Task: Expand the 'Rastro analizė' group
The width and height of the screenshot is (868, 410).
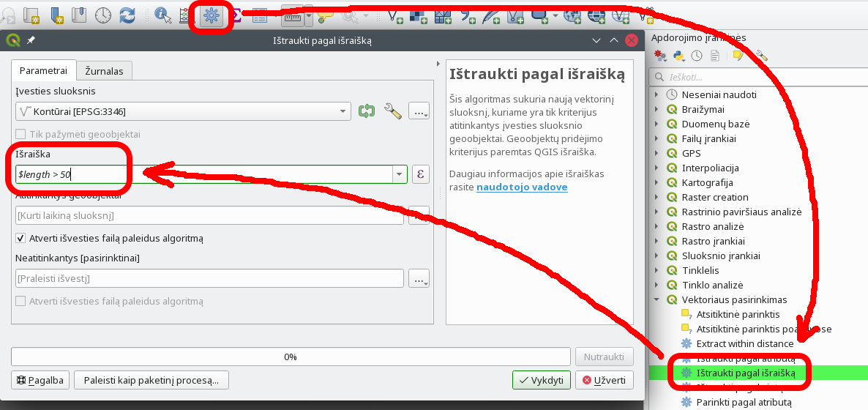Action: click(x=656, y=227)
